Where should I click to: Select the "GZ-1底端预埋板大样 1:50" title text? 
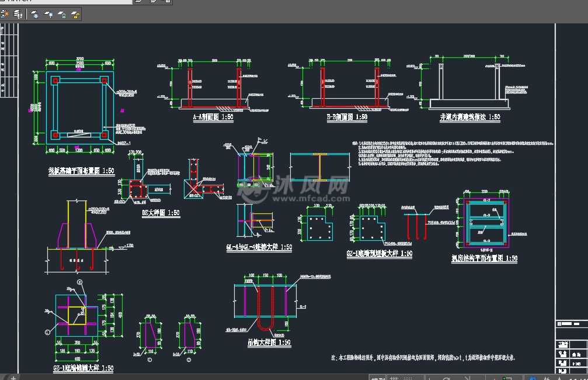380,254
